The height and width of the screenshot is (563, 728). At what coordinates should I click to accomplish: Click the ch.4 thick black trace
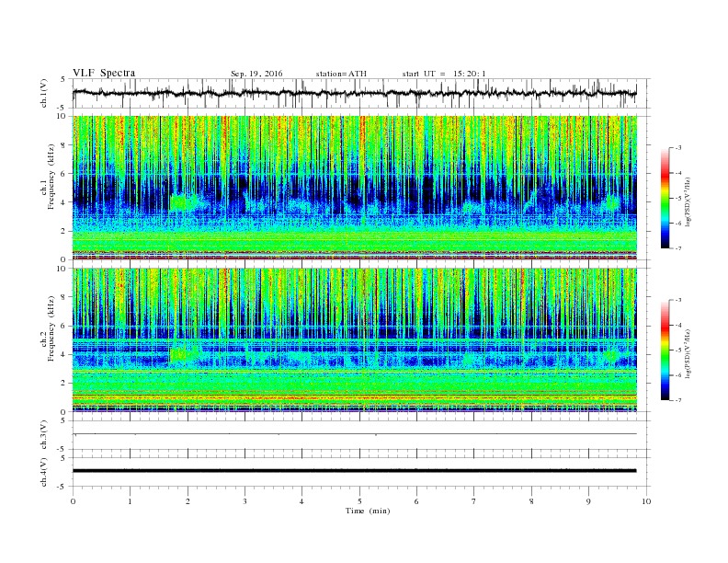tap(354, 471)
